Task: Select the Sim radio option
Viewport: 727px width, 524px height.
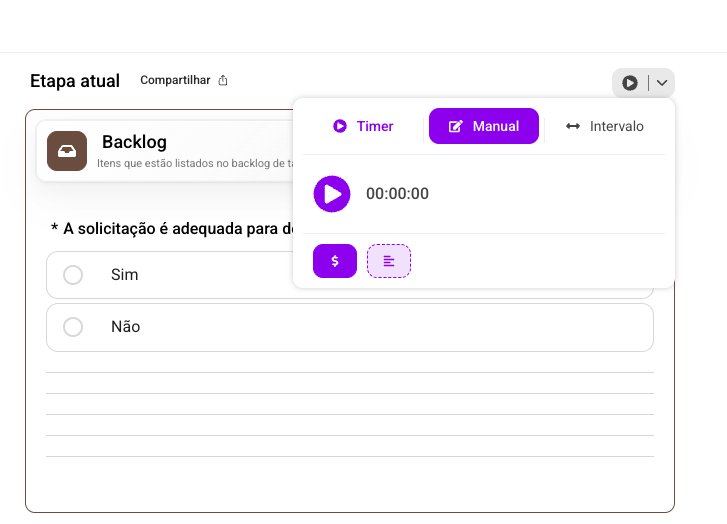Action: [x=73, y=275]
